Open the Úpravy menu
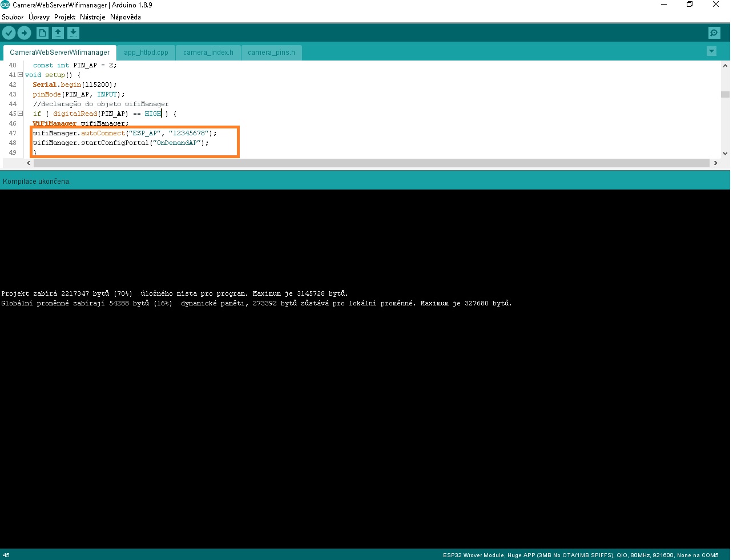741x560 pixels. coord(39,17)
